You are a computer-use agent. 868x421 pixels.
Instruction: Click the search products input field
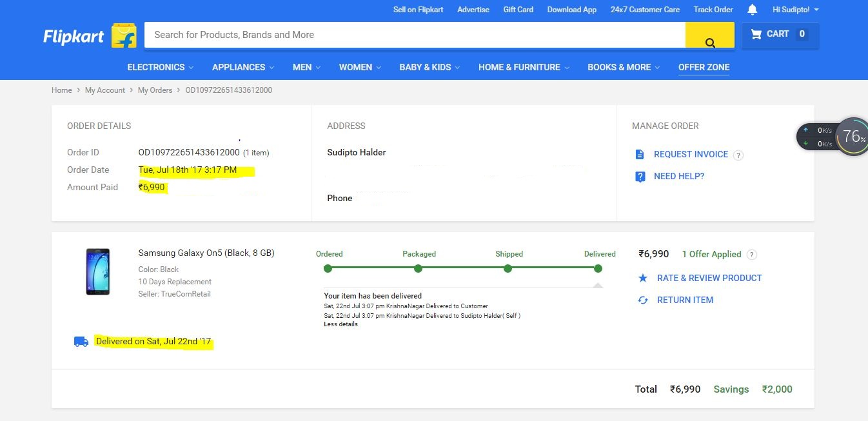point(414,35)
